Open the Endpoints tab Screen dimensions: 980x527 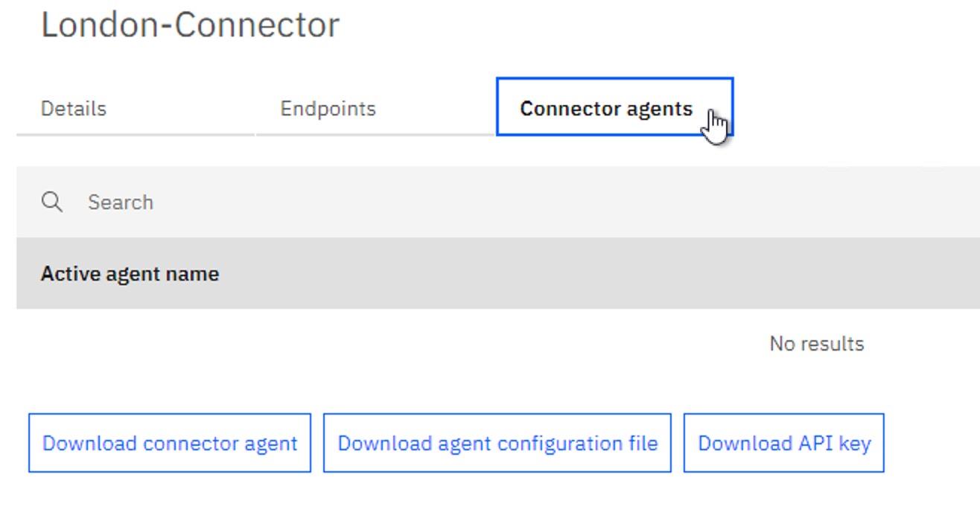pyautogui.click(x=328, y=108)
